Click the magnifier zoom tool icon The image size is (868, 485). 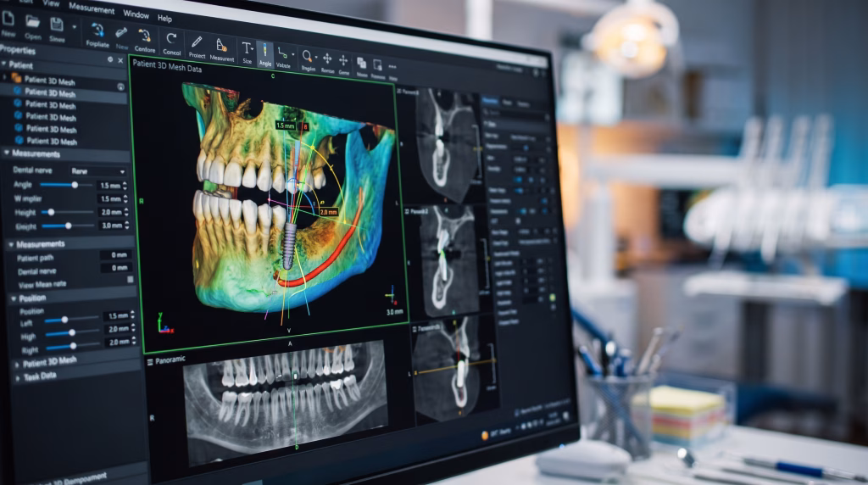point(307,57)
